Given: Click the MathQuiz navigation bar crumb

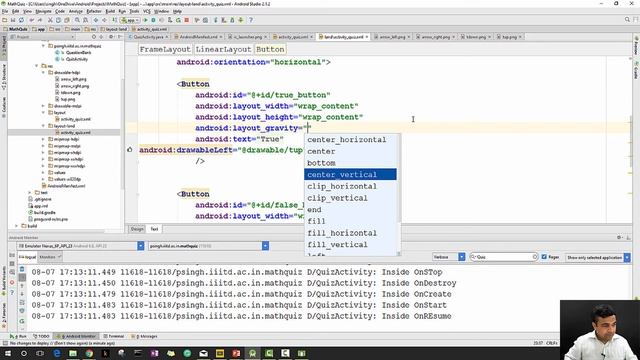Looking at the screenshot, I should 16,29.
